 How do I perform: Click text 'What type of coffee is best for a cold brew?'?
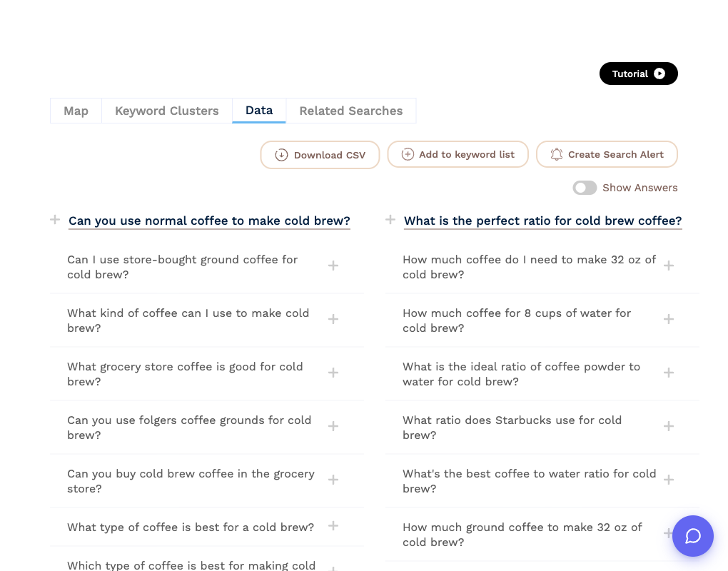[191, 527]
